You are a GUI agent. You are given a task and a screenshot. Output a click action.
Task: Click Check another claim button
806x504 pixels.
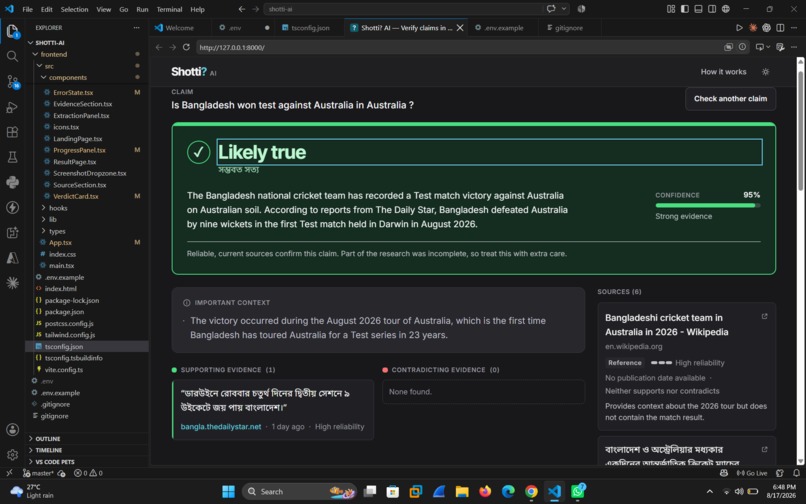730,99
